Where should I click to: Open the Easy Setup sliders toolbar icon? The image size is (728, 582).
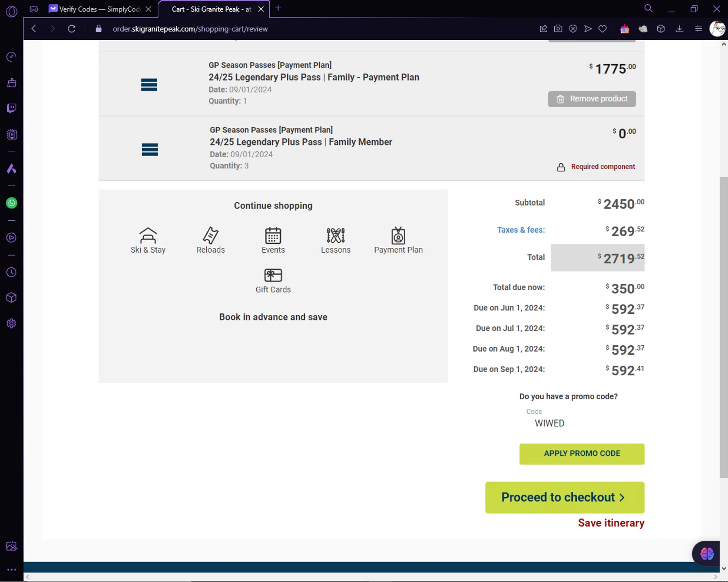coord(698,29)
